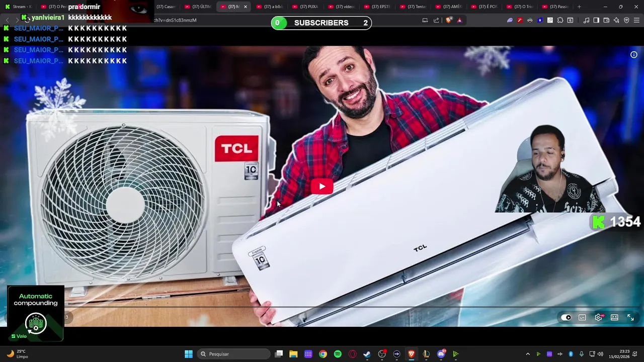Open the weather widget showing 25°C

click(x=17, y=354)
